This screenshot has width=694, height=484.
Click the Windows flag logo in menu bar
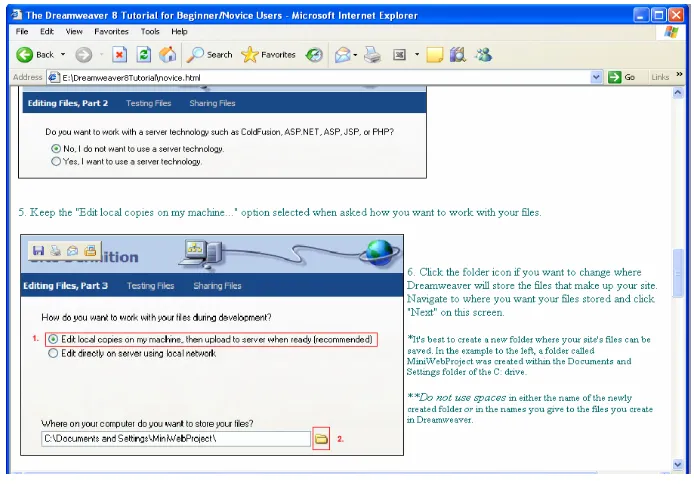point(671,32)
